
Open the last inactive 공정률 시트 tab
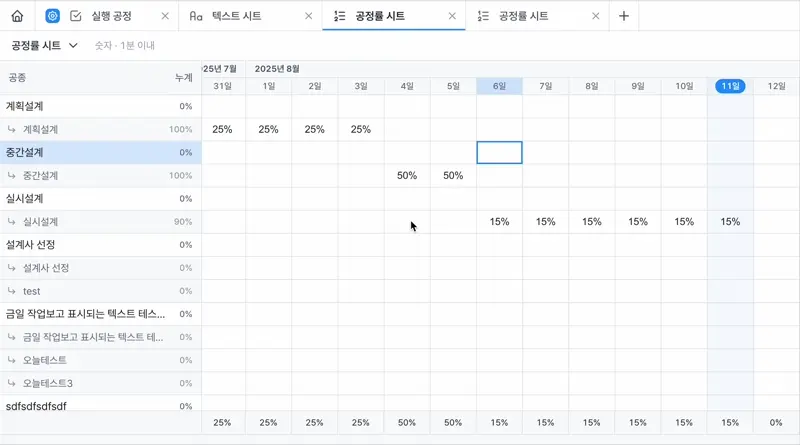[524, 16]
